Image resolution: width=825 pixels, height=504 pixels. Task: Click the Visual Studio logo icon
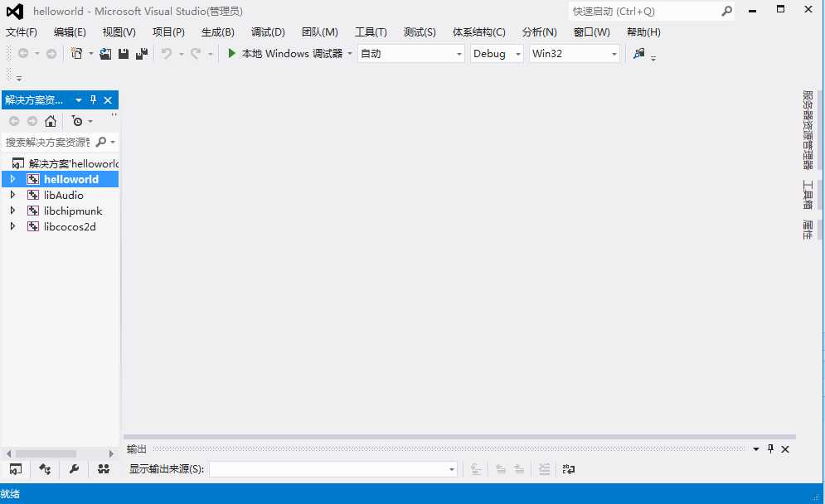(15, 11)
